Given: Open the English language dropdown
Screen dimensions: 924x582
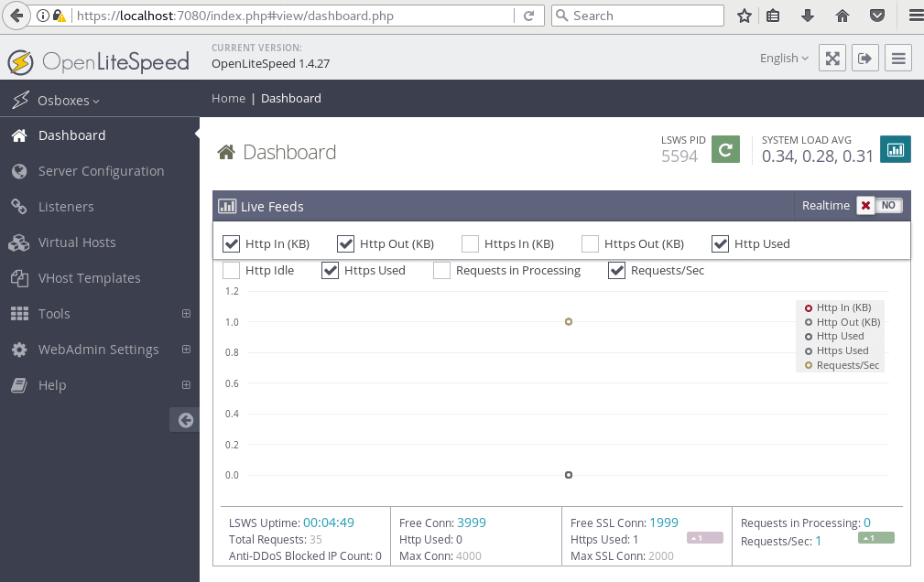Looking at the screenshot, I should click(x=784, y=59).
